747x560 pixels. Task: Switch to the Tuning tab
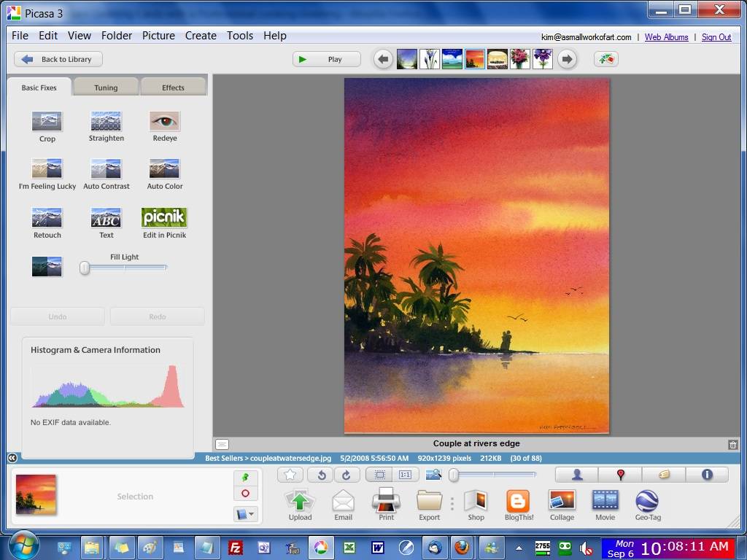coord(106,87)
